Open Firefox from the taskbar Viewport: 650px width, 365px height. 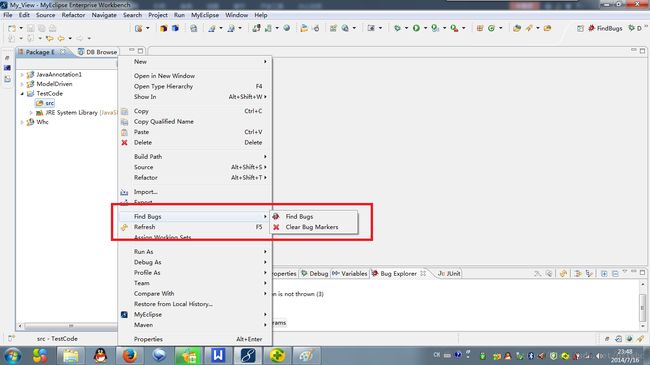(130, 355)
